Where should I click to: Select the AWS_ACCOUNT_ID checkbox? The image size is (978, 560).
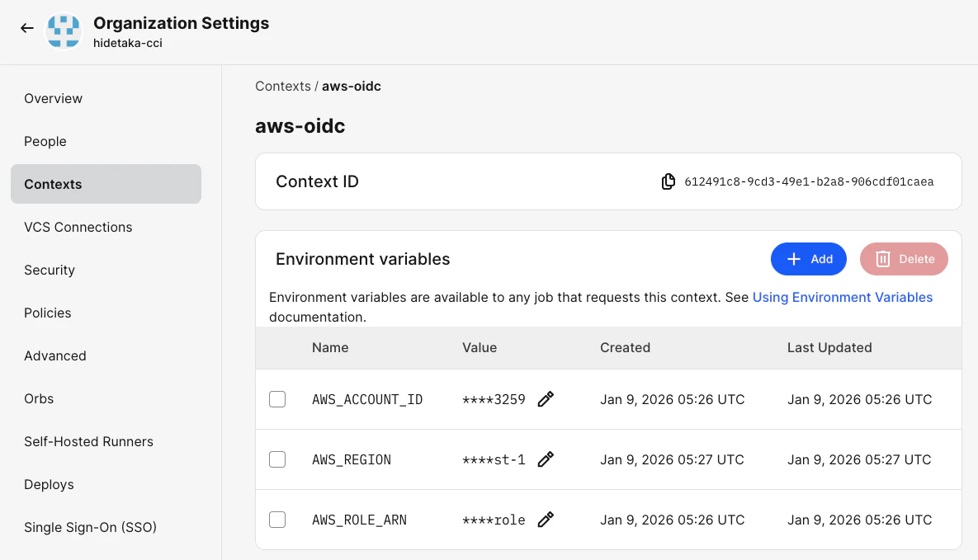(x=277, y=399)
